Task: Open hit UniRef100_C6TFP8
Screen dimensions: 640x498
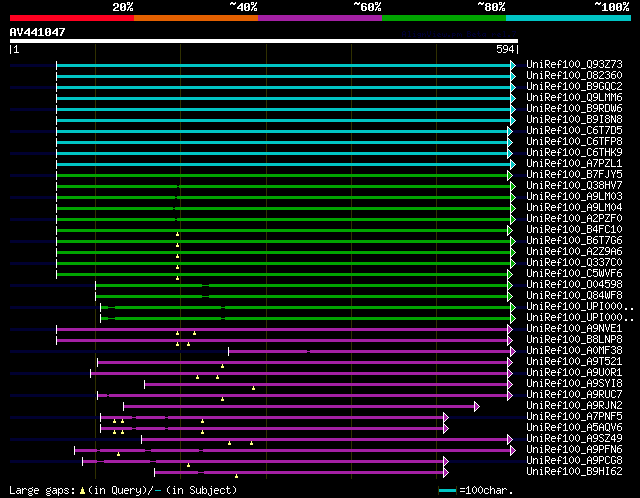Action: click(574, 142)
